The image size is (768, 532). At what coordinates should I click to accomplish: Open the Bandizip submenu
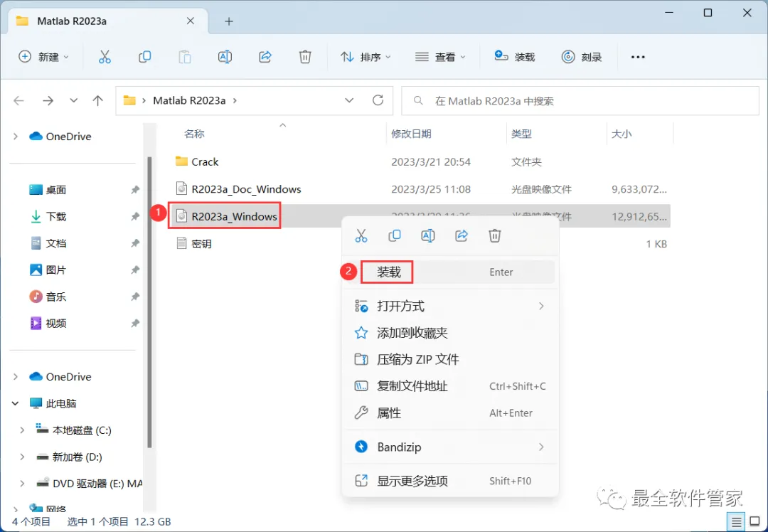[450, 447]
